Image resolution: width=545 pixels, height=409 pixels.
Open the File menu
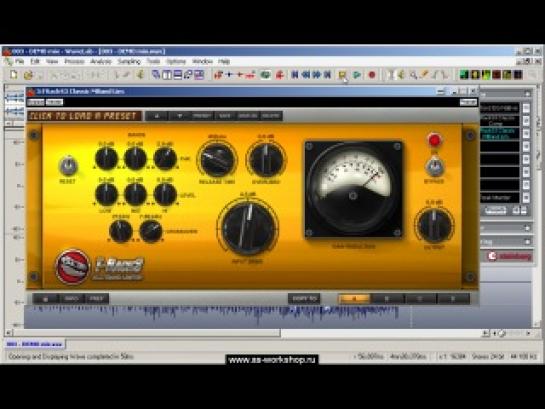pyautogui.click(x=19, y=62)
